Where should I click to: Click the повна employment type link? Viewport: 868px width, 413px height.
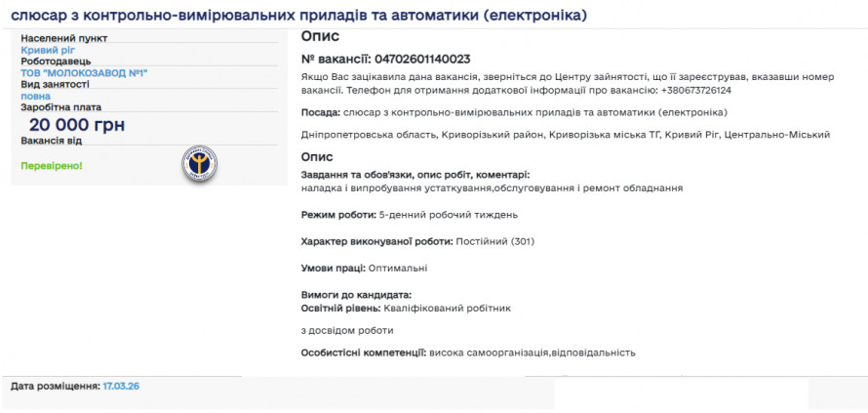[x=36, y=96]
